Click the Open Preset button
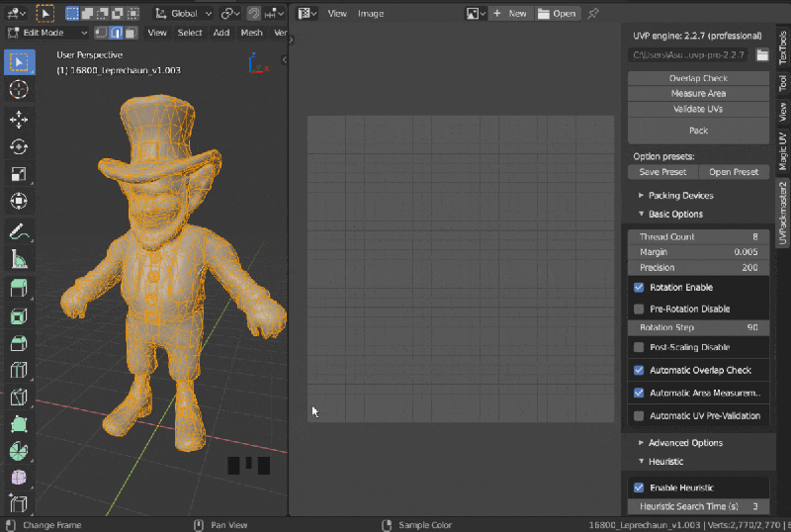 pos(734,172)
